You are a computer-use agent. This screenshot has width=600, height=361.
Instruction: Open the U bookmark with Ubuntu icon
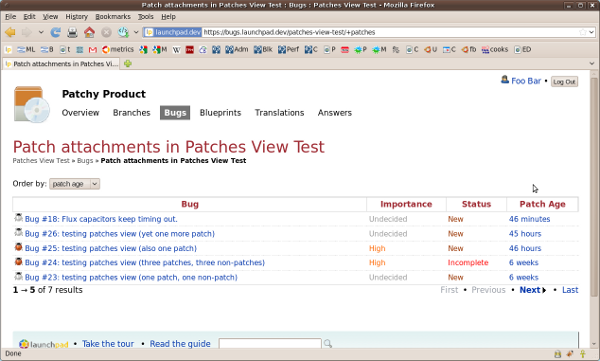(x=430, y=49)
